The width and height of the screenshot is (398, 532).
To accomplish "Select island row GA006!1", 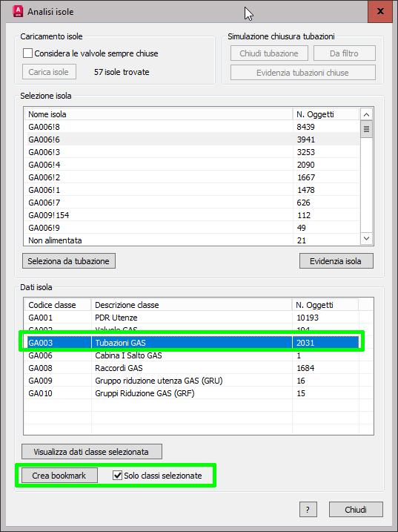I will [192, 190].
